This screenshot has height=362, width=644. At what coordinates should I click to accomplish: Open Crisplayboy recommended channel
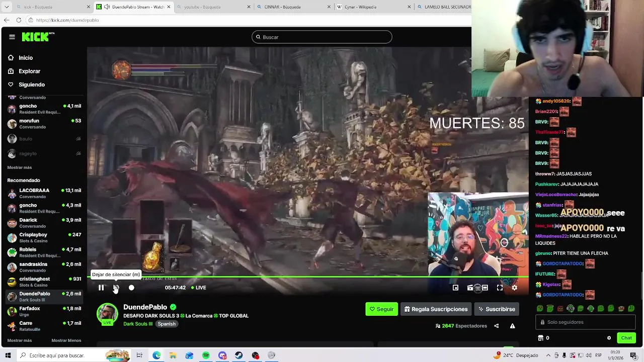click(x=44, y=238)
